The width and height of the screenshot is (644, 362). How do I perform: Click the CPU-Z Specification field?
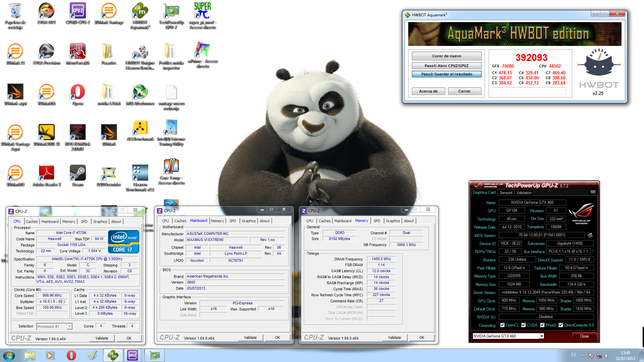87,259
